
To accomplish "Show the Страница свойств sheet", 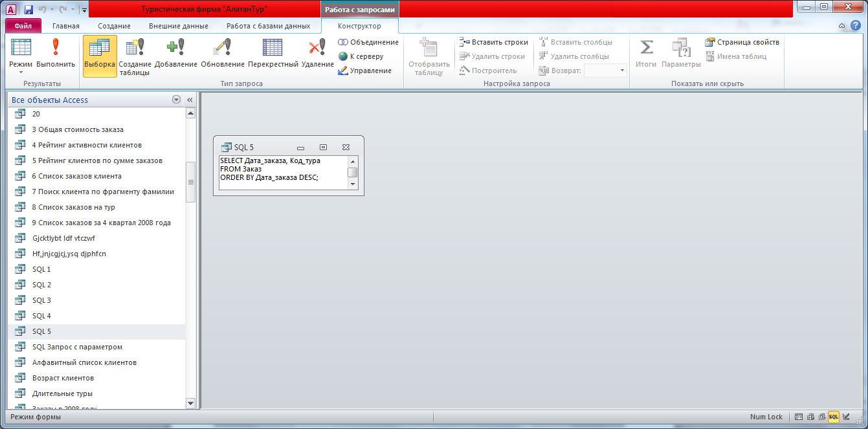I will 742,42.
